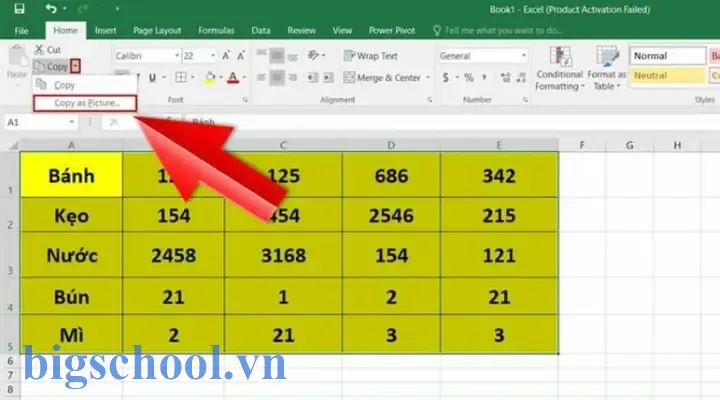The image size is (720, 400).
Task: Open the Merge & Center dropdown arrow
Action: point(428,78)
